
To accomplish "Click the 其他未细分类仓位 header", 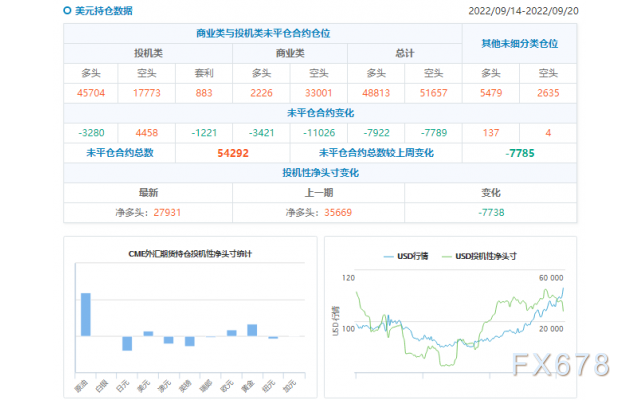I will point(520,43).
